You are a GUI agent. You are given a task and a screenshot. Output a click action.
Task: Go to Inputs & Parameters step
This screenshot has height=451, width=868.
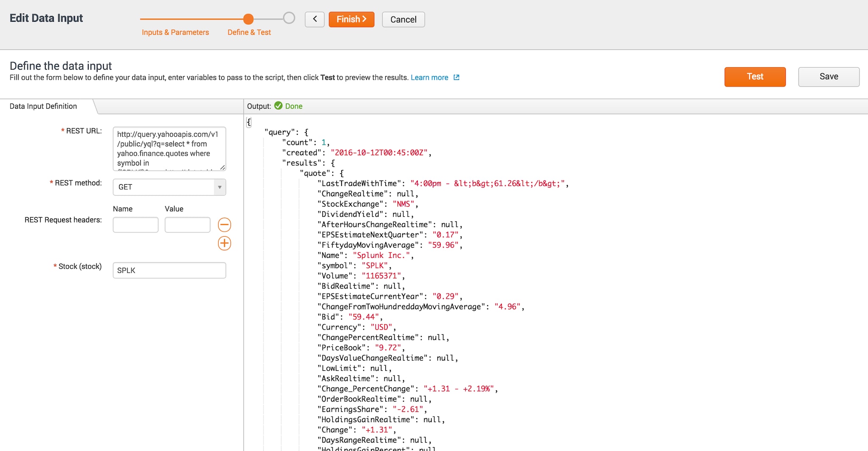click(x=175, y=32)
